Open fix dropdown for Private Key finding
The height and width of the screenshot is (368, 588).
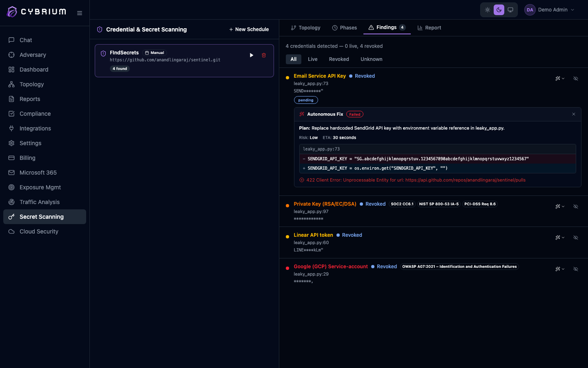click(x=560, y=206)
